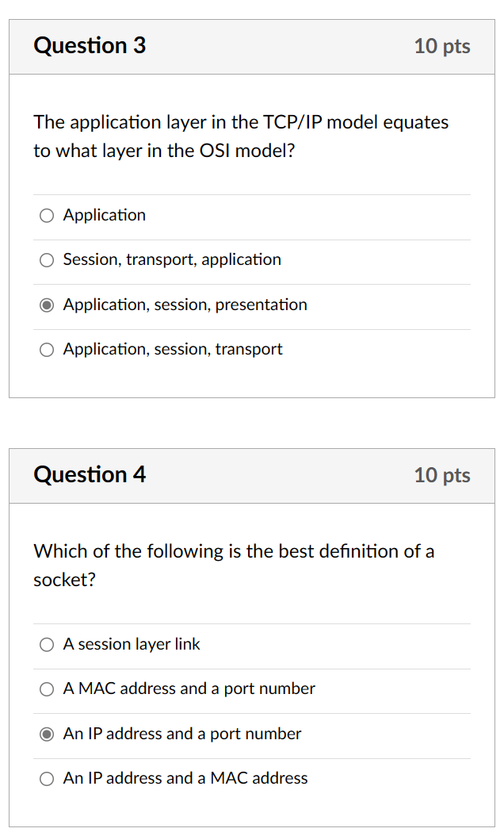Pick 'An IP address and a MAC address'
This screenshot has height=836, width=504.
[x=47, y=779]
